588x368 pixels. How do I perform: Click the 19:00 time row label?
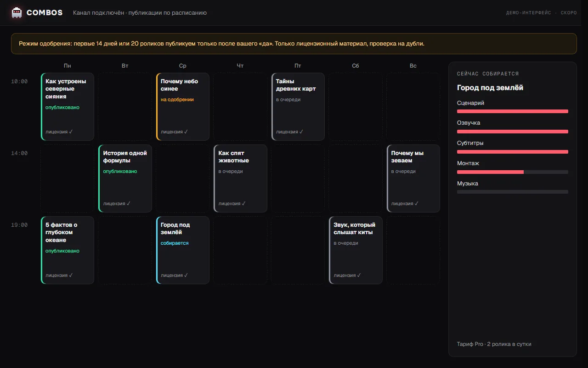click(19, 225)
